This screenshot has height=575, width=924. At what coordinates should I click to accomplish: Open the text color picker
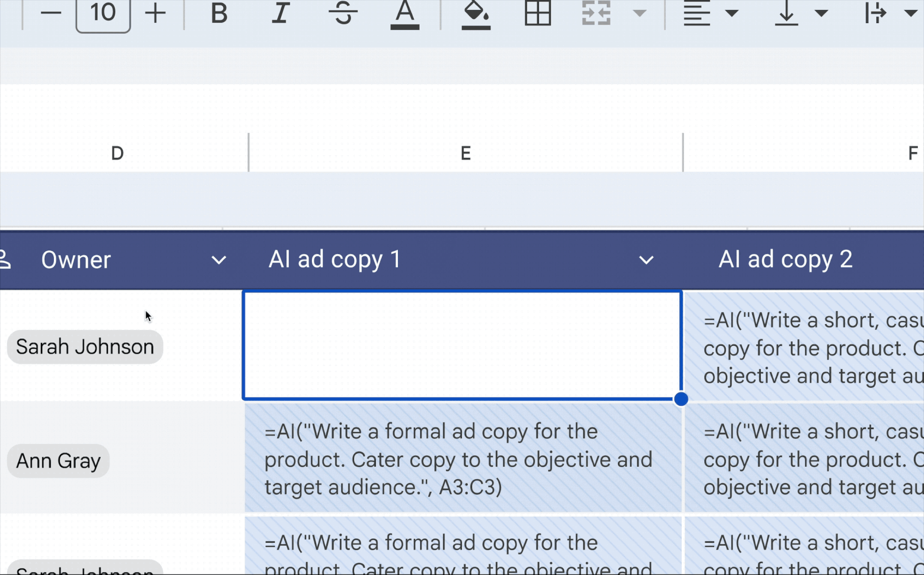pyautogui.click(x=404, y=14)
